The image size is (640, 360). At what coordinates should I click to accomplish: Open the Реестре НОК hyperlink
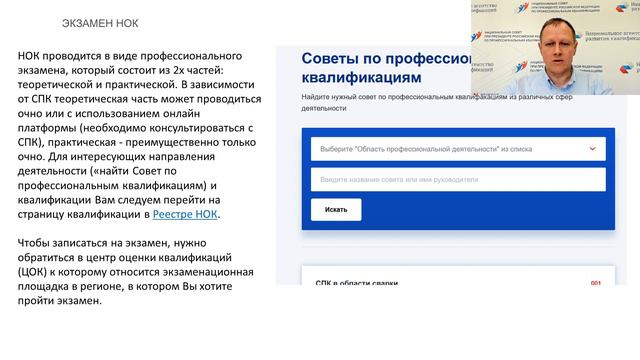[x=185, y=214]
